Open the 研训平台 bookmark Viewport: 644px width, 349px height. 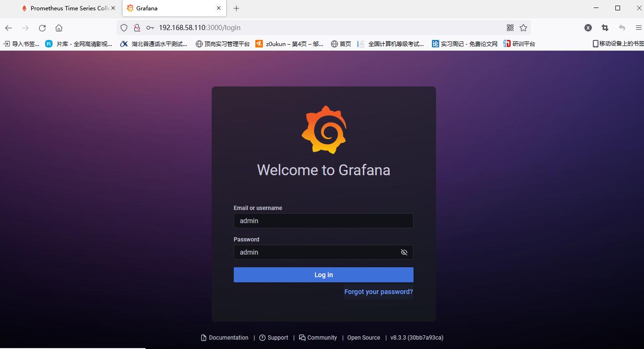click(x=519, y=44)
